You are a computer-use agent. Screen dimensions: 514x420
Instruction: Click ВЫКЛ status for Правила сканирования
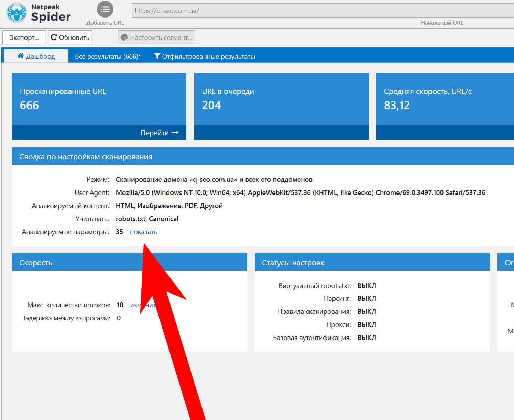(x=367, y=311)
